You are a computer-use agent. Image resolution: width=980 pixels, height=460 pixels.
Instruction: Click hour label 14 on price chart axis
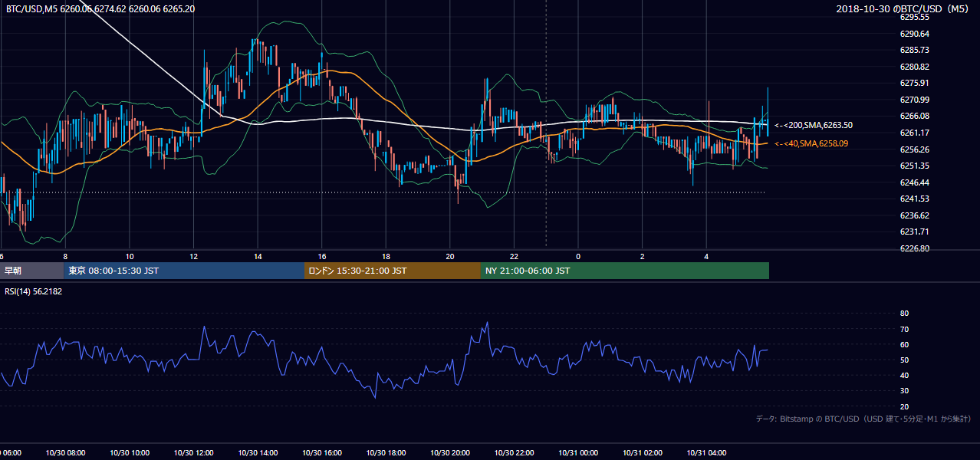pos(258,256)
